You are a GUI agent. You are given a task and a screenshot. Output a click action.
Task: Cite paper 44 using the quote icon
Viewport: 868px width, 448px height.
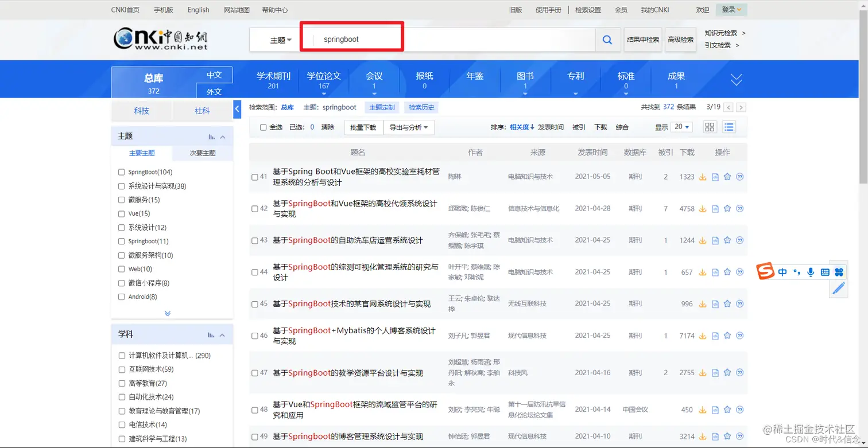(x=739, y=272)
